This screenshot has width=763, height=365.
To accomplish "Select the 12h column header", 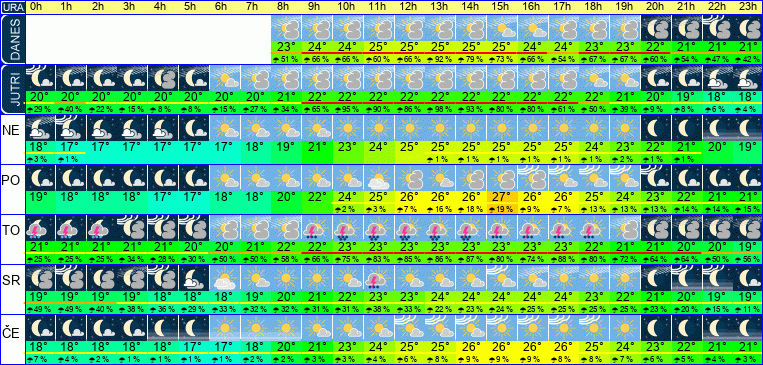I will coord(409,7).
